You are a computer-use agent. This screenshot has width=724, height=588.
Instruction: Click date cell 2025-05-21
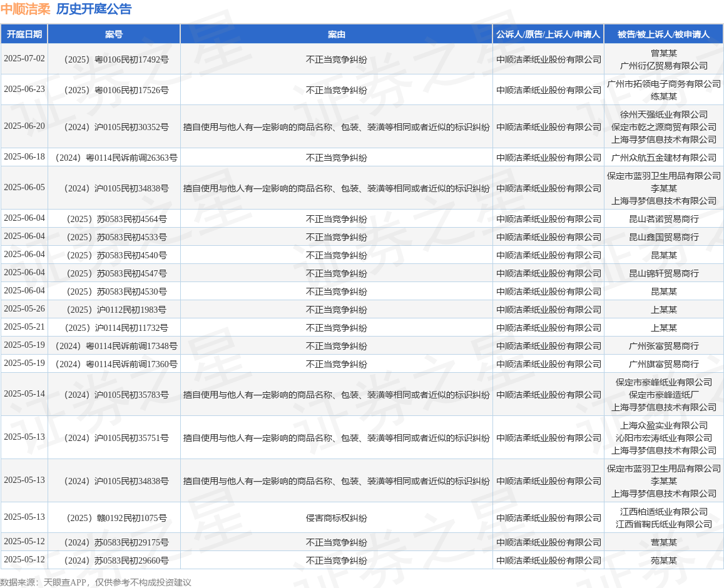(24, 327)
